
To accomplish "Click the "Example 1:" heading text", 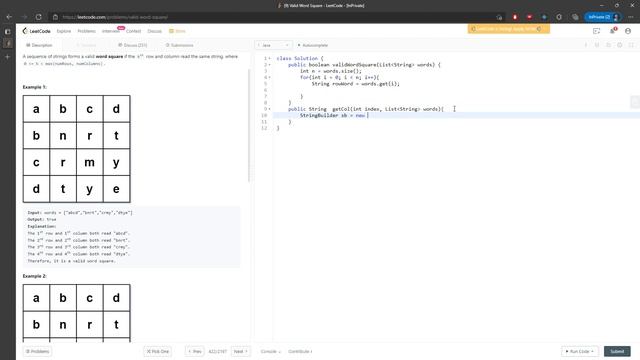I will click(35, 87).
